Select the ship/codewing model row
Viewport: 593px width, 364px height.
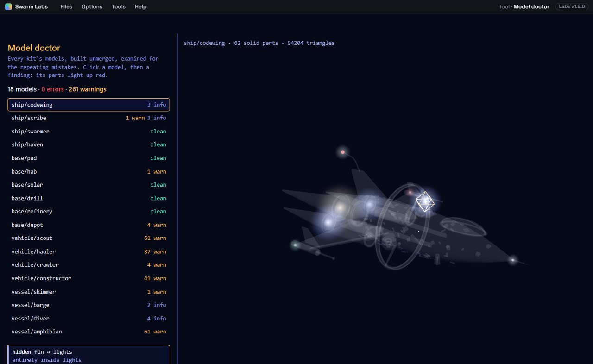(x=89, y=105)
